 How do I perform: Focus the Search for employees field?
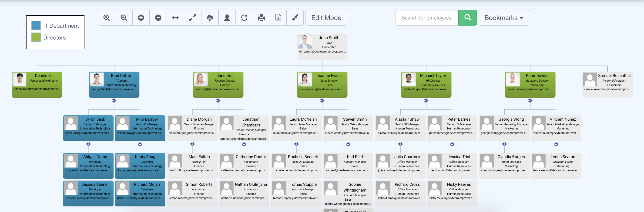point(427,18)
